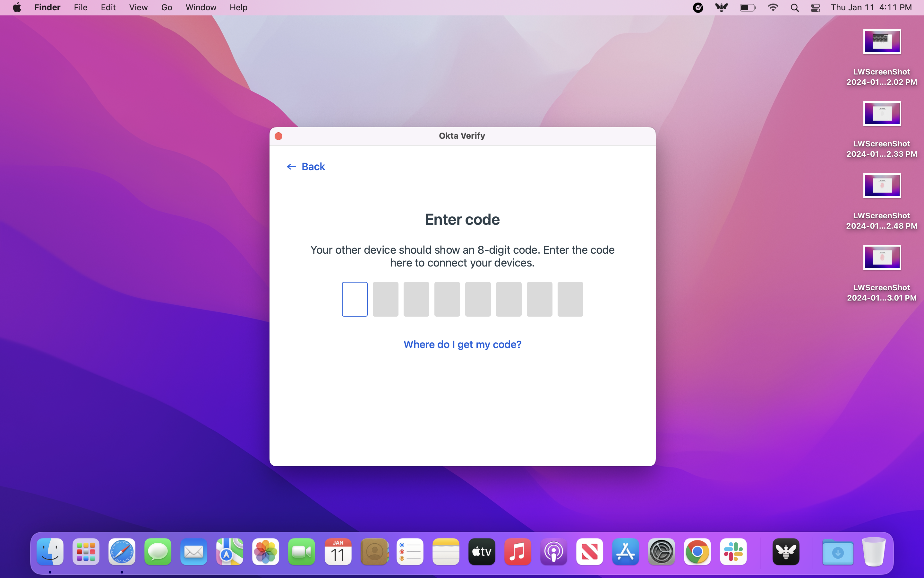This screenshot has width=924, height=578.
Task: Select the fifth code digit box
Action: tap(478, 299)
